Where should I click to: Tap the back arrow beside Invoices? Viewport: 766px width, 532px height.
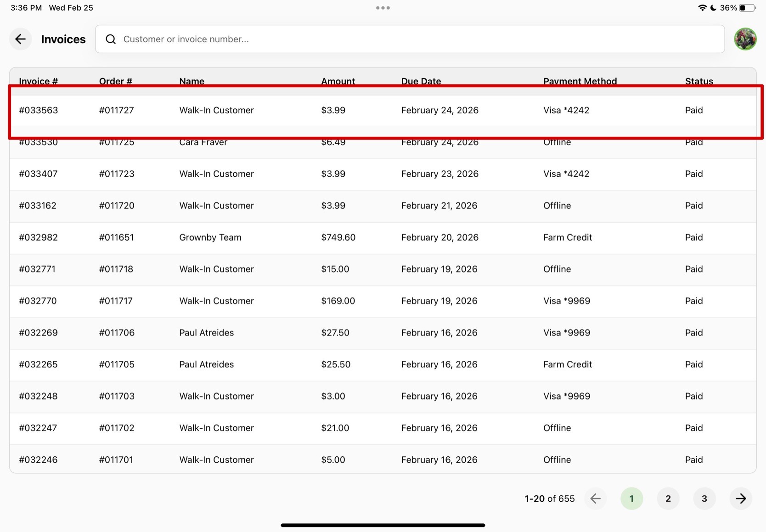point(20,39)
